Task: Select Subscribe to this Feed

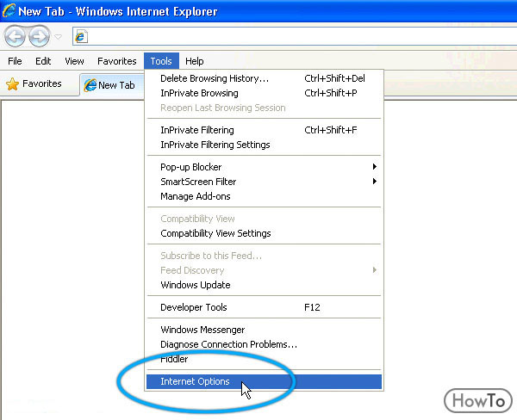Action: click(264, 256)
